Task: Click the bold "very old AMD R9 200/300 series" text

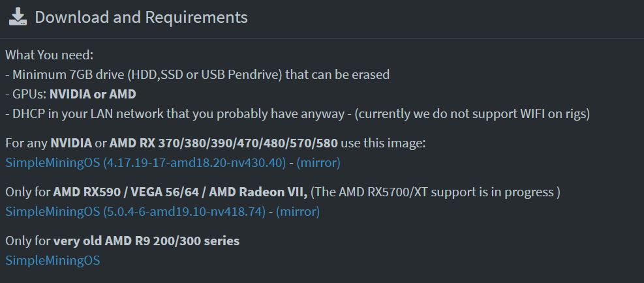Action: coord(146,241)
